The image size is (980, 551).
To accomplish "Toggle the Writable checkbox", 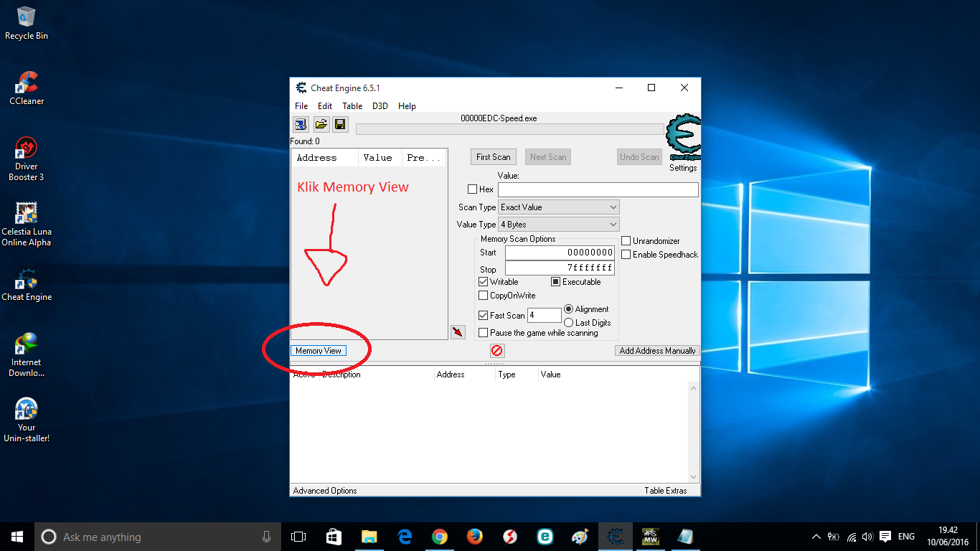I will point(483,282).
